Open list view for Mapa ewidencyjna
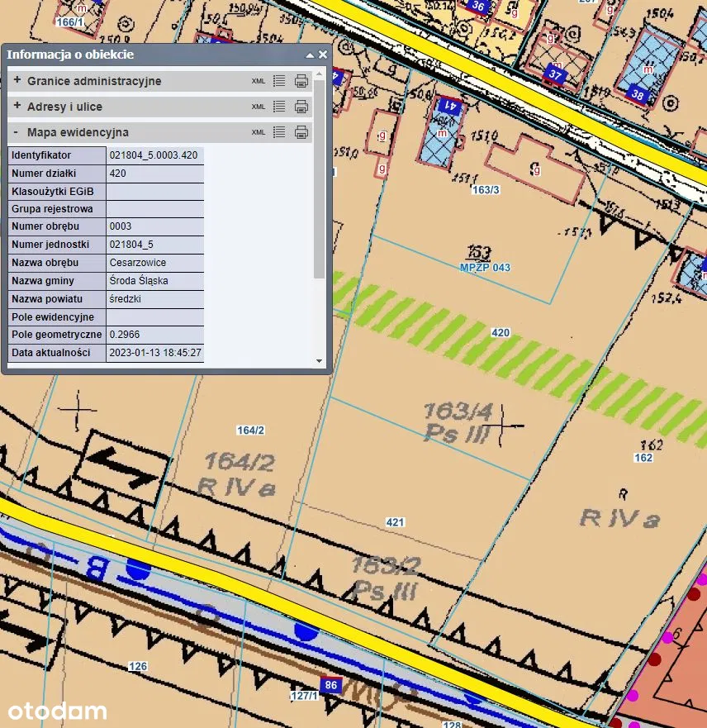Screen dimensions: 707x728 coord(279,132)
